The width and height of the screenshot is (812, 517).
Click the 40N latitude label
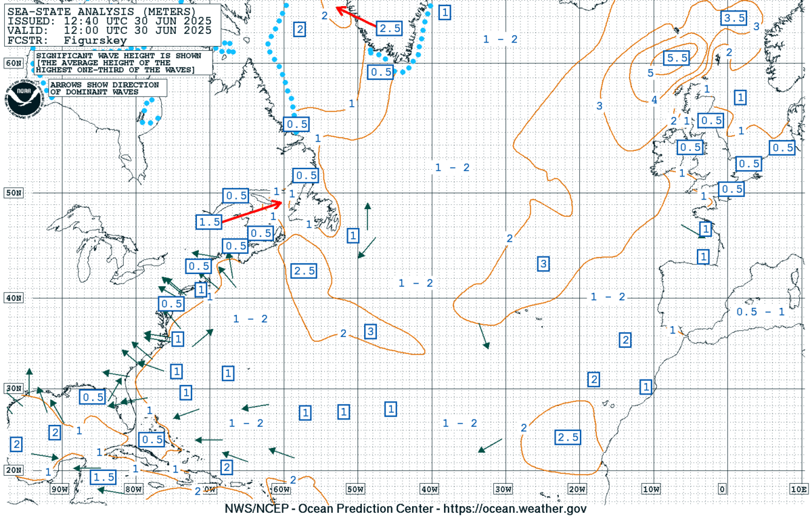pos(13,298)
